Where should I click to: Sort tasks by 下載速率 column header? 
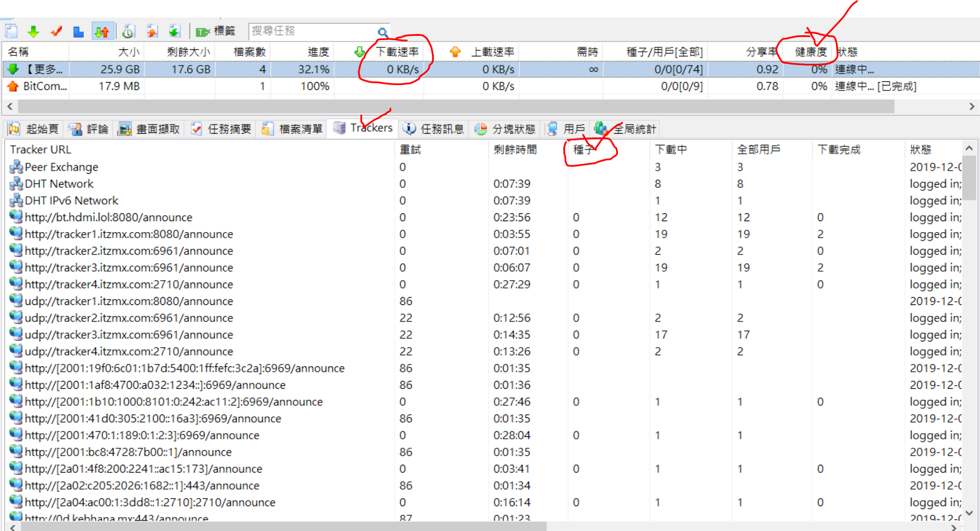[397, 52]
